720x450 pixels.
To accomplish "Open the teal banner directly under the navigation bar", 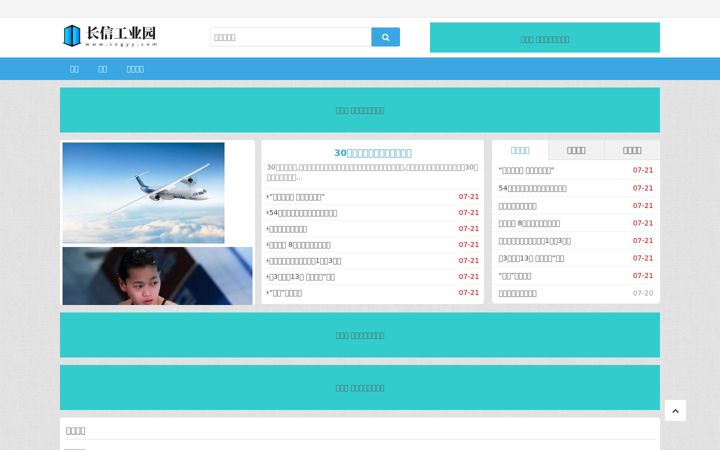I will [360, 110].
